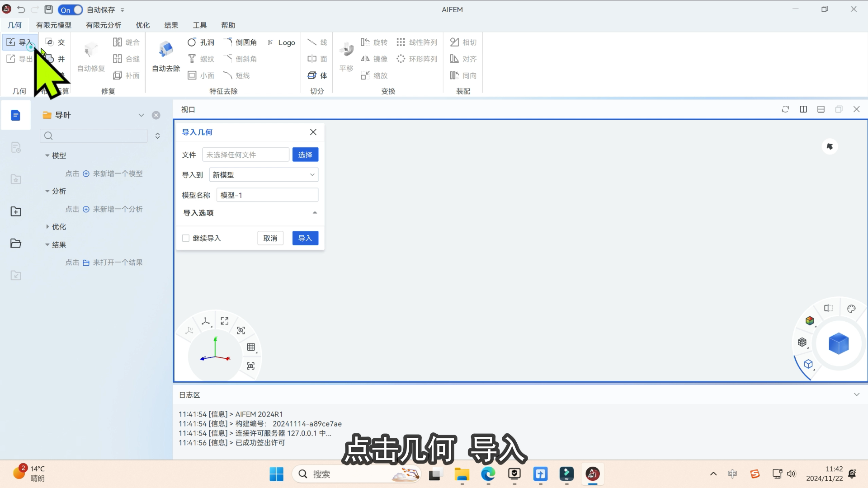The width and height of the screenshot is (868, 488).
Task: Open the 导入到 新模型 dropdown
Action: point(264,175)
